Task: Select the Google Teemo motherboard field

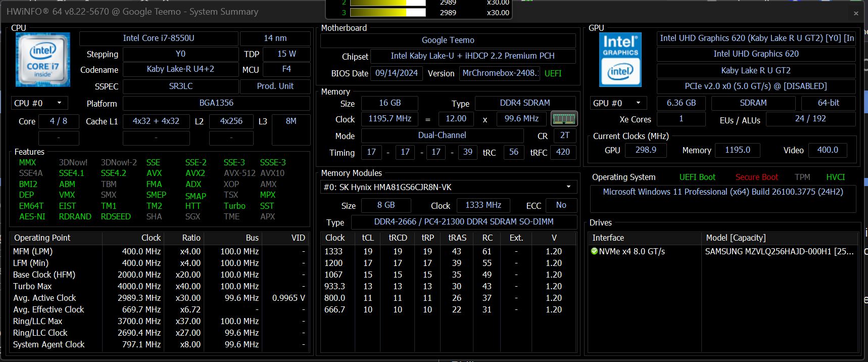Action: pos(448,40)
